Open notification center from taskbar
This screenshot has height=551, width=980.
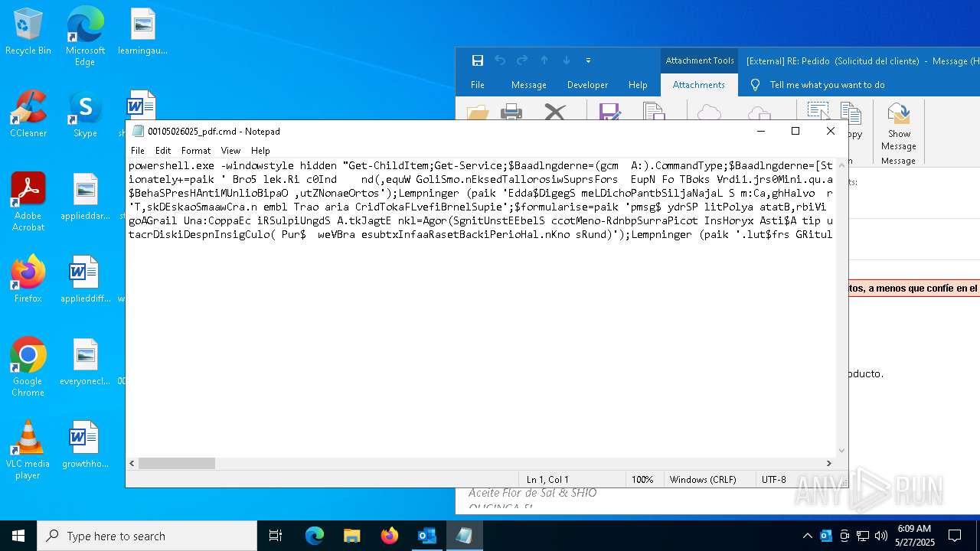coord(955,536)
